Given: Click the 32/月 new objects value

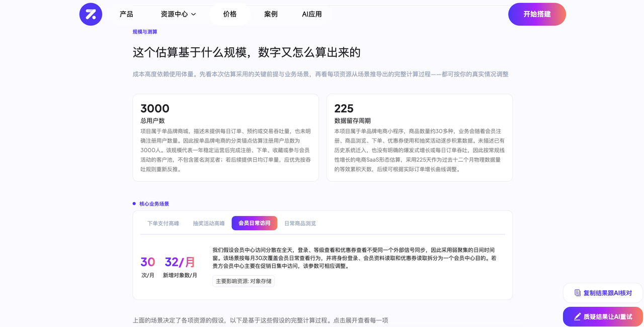Looking at the screenshot, I should 180,262.
